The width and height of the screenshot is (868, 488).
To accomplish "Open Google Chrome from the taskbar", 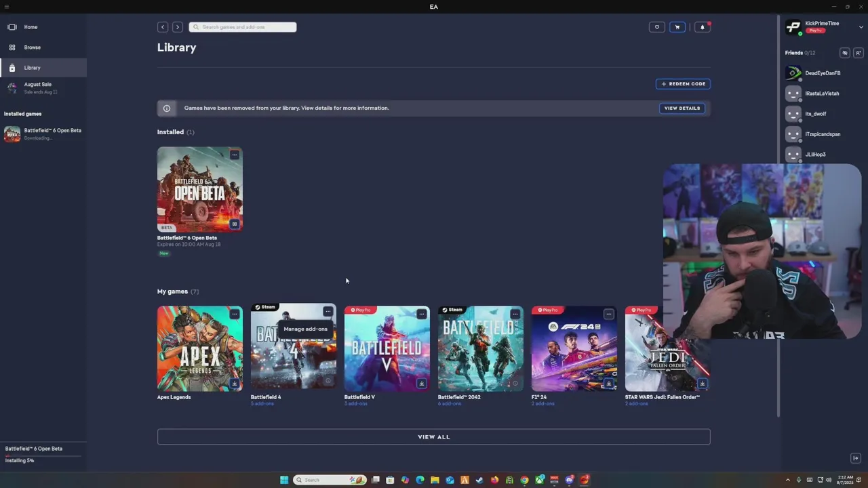I will tap(524, 480).
